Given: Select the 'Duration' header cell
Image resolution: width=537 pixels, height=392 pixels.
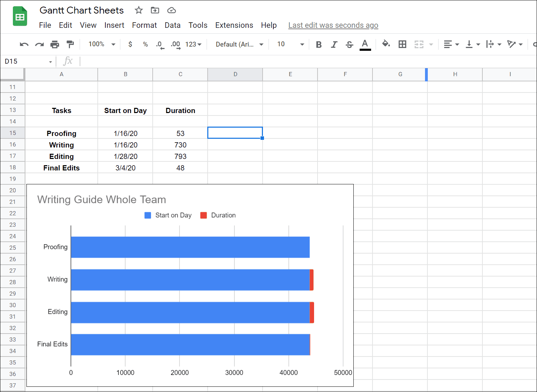Looking at the screenshot, I should [x=180, y=110].
